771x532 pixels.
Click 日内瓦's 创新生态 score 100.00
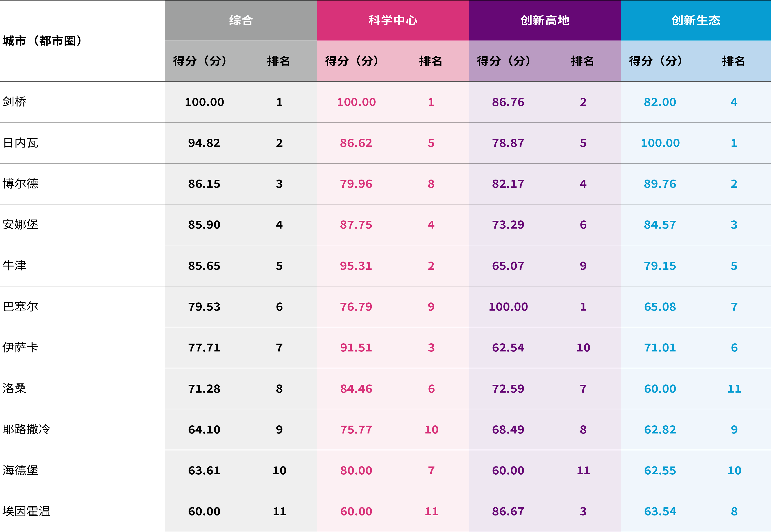click(660, 143)
